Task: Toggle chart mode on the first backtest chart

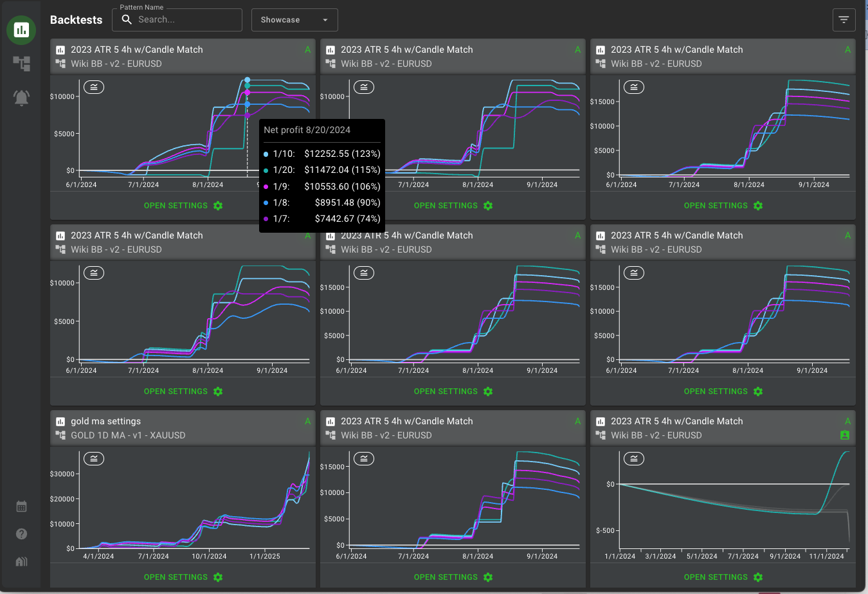Action: point(94,87)
